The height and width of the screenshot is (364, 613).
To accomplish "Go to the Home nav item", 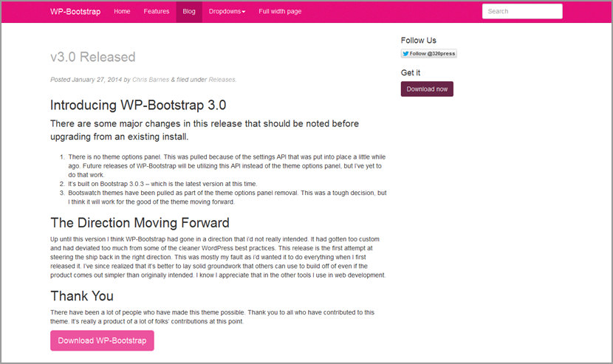I will [x=122, y=11].
